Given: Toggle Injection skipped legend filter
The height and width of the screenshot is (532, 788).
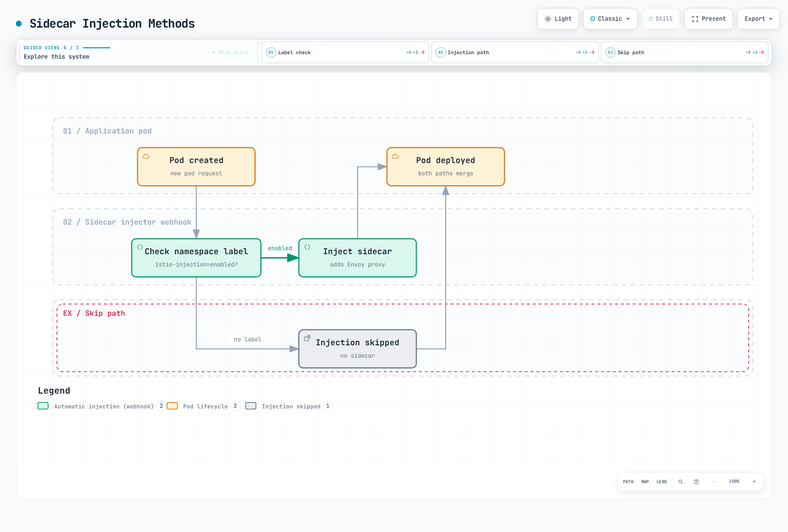Looking at the screenshot, I should click(289, 406).
